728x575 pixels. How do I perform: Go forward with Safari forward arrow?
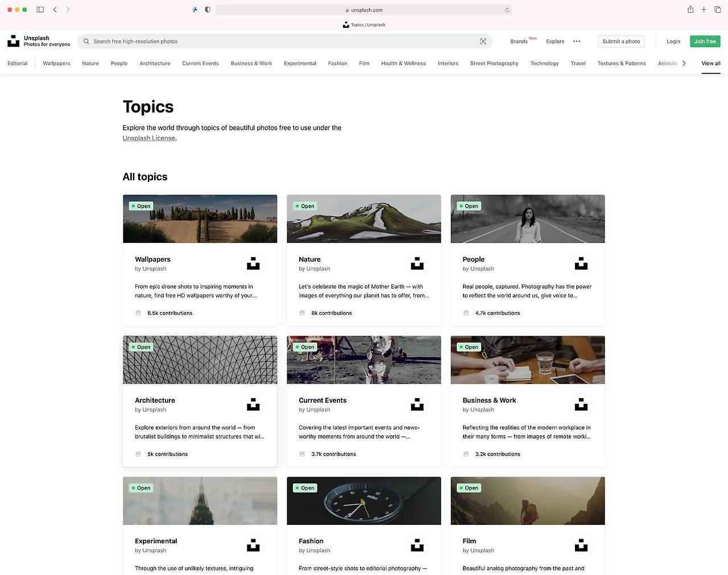pos(68,10)
